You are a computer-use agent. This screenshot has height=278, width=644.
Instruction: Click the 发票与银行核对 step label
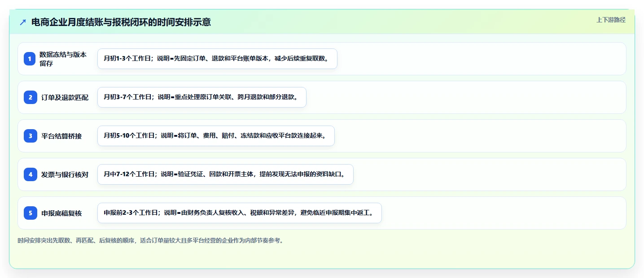tap(65, 174)
